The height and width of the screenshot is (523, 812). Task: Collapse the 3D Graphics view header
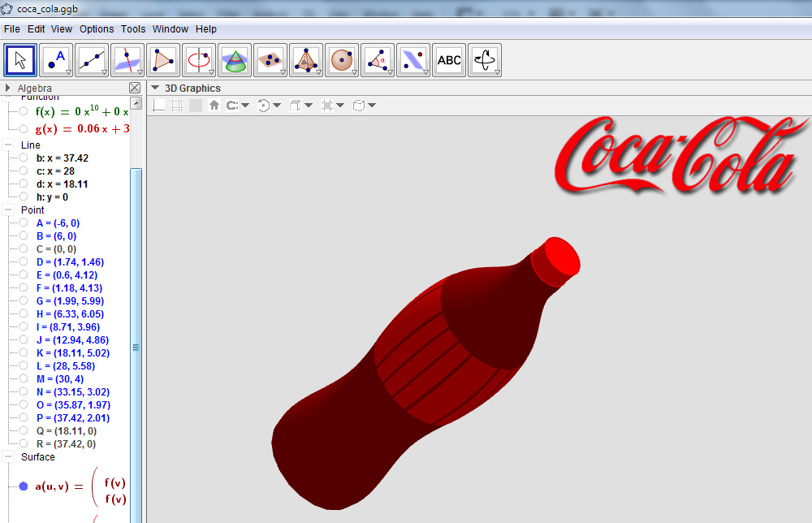[155, 88]
